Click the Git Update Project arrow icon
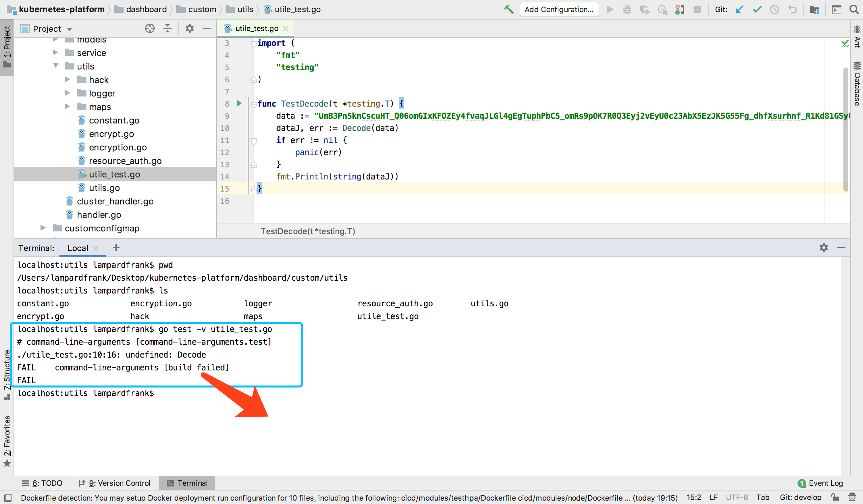The image size is (863, 504). 739,9
